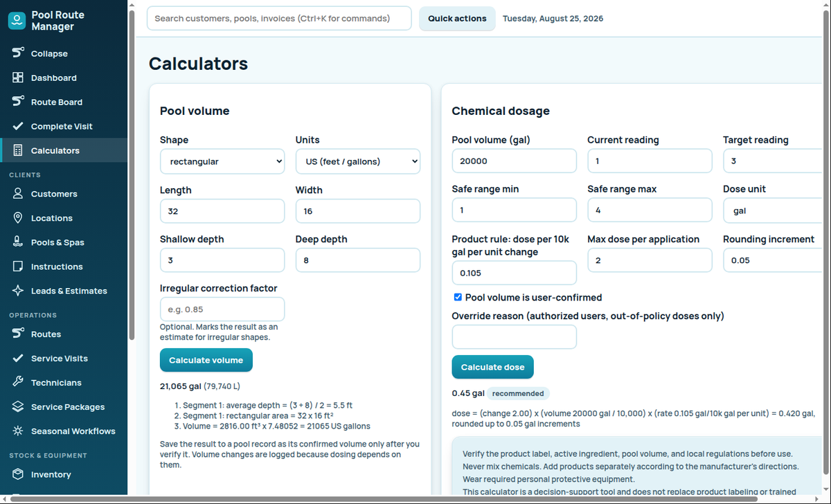Go to Dashboard menu item

click(x=64, y=78)
